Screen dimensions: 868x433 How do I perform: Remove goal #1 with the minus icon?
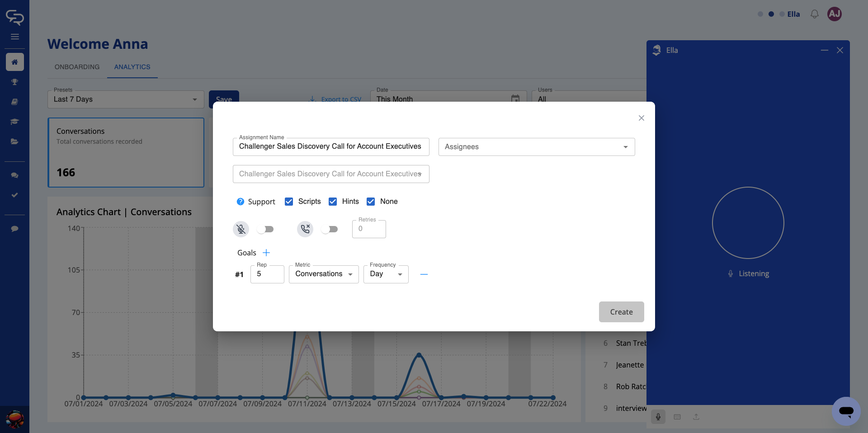pos(424,274)
